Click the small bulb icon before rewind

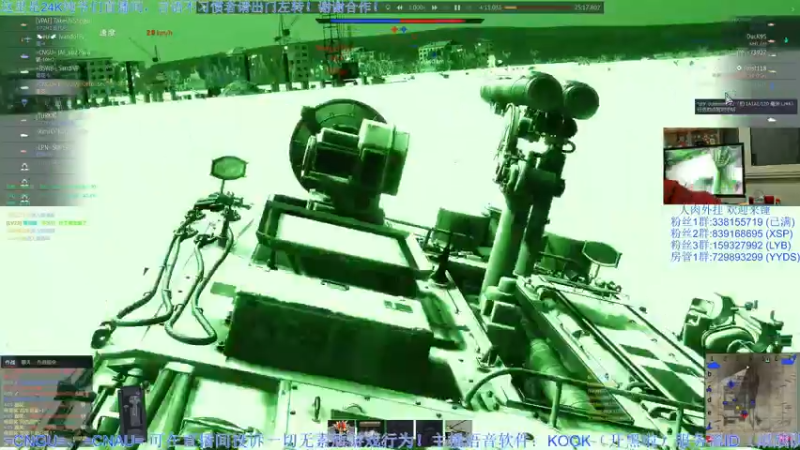(x=388, y=8)
